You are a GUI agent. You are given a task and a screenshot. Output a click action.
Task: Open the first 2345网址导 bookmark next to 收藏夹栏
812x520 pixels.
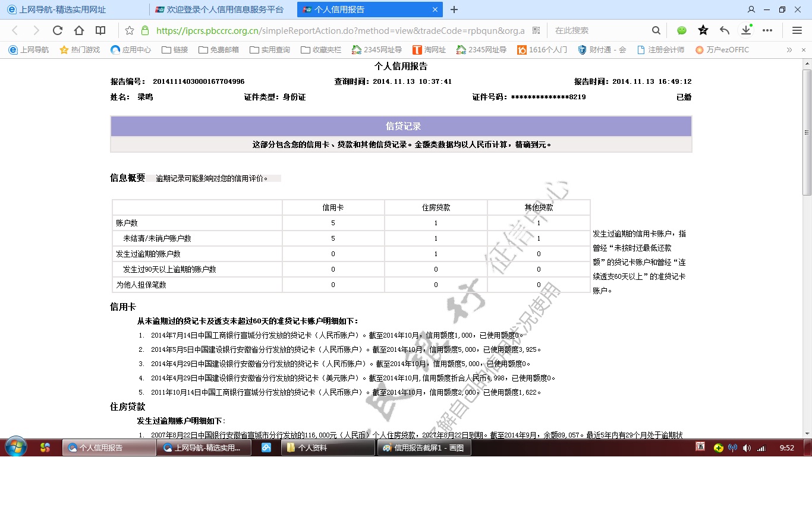click(x=377, y=50)
